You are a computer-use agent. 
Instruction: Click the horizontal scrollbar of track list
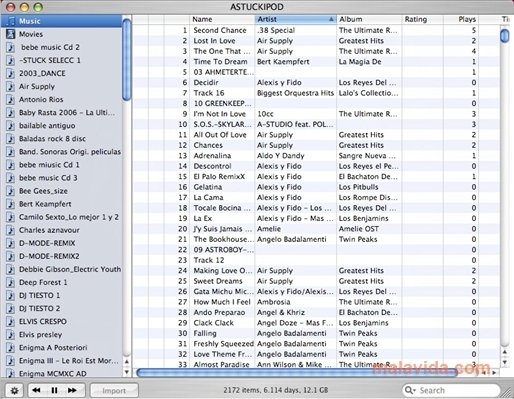(297, 372)
